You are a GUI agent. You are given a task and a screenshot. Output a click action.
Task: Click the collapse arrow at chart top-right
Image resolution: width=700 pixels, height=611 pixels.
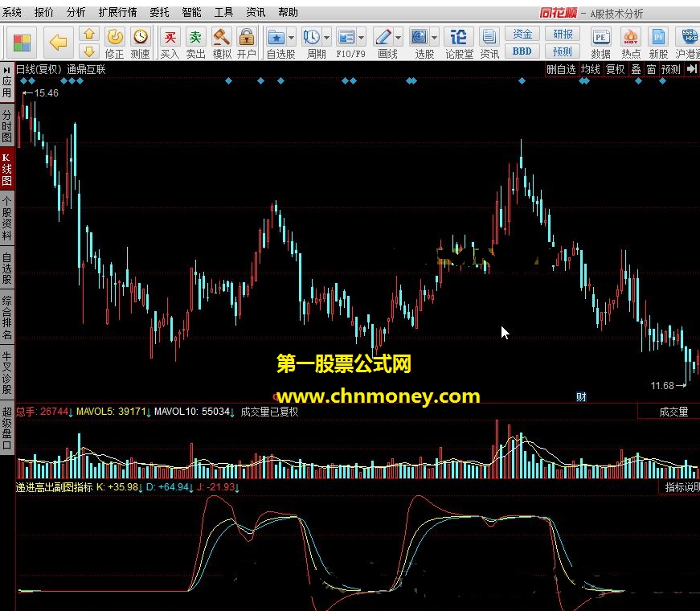pyautogui.click(x=691, y=69)
